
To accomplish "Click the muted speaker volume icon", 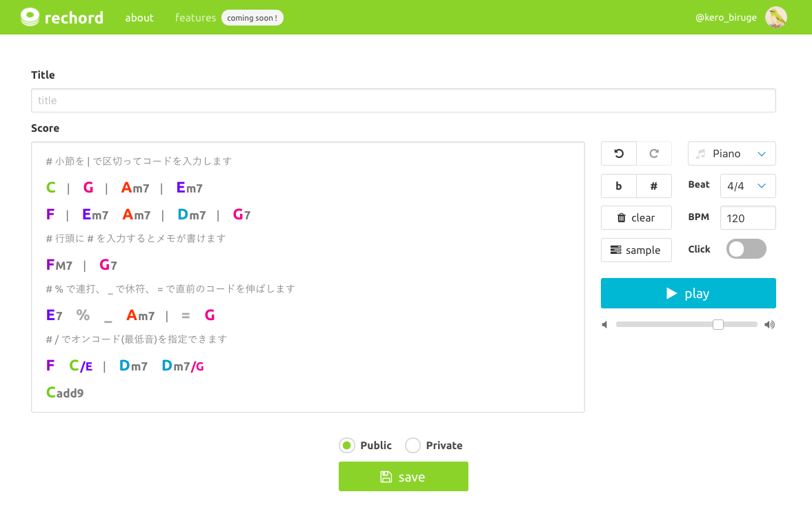I will pos(605,325).
